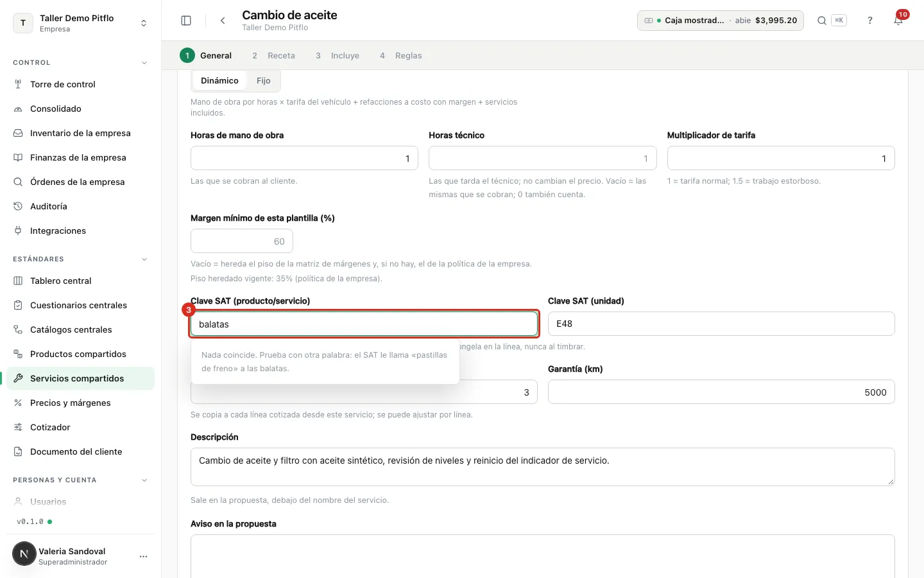The image size is (924, 578).
Task: Click the Clave SAT (unidad) field
Action: click(x=721, y=324)
